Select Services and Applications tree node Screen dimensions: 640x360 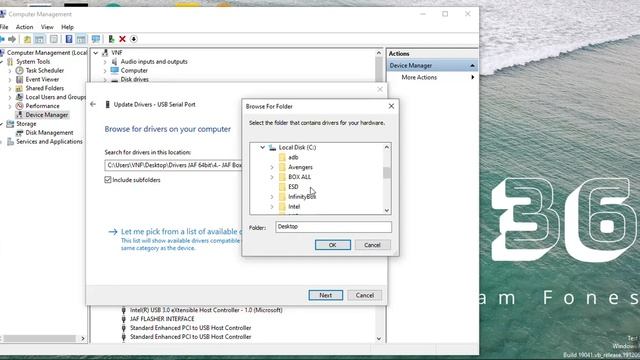click(x=49, y=142)
